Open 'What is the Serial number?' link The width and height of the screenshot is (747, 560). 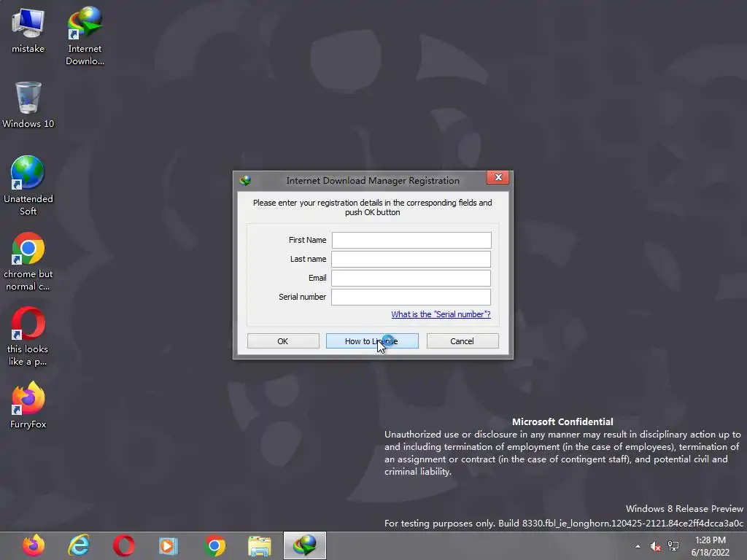click(x=441, y=314)
